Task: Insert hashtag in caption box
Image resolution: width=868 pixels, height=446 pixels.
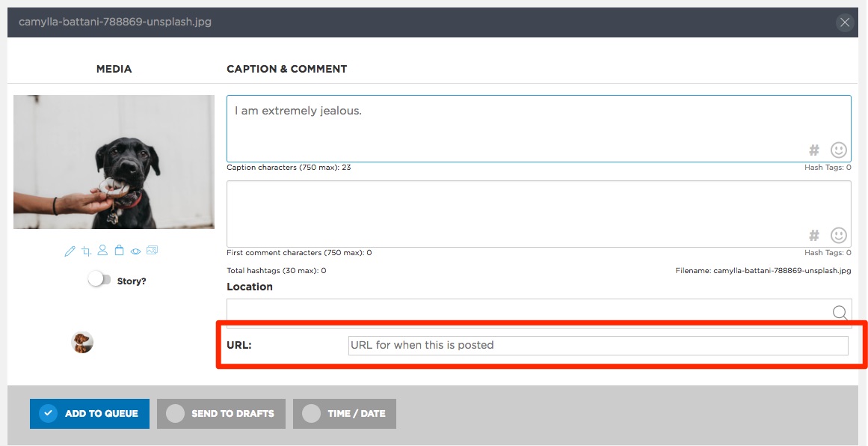Action: click(813, 150)
